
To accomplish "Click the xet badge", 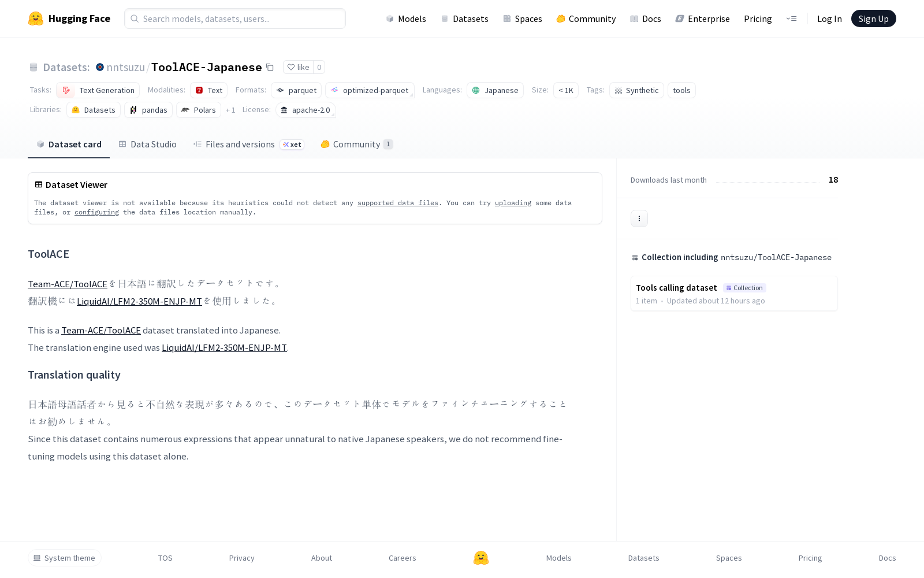I will point(292,144).
